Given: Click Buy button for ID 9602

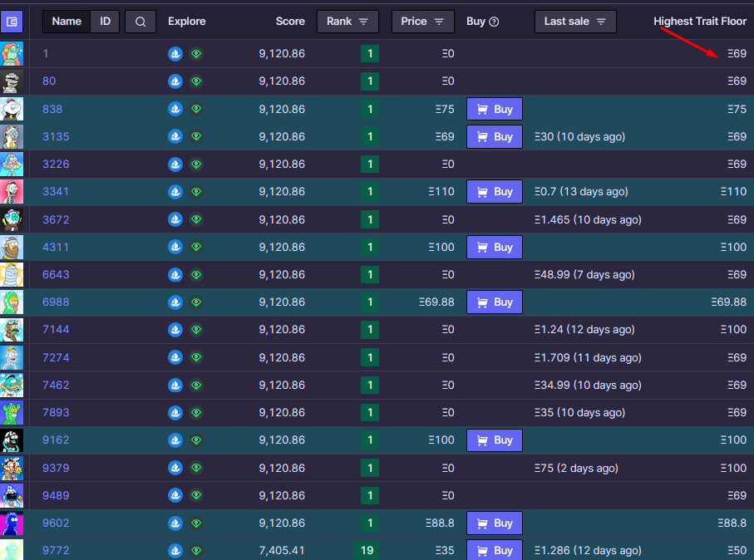Looking at the screenshot, I should [x=495, y=523].
